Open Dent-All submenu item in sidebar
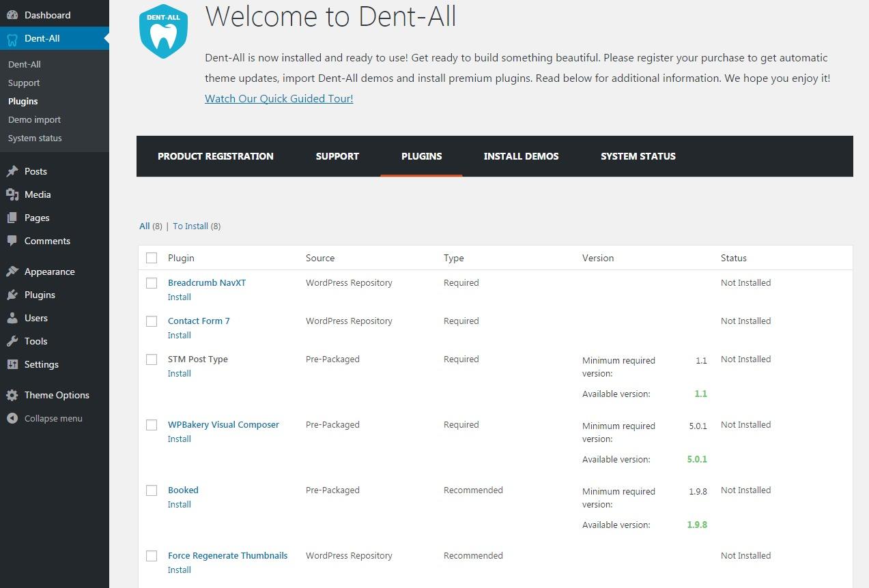The image size is (869, 588). click(25, 64)
